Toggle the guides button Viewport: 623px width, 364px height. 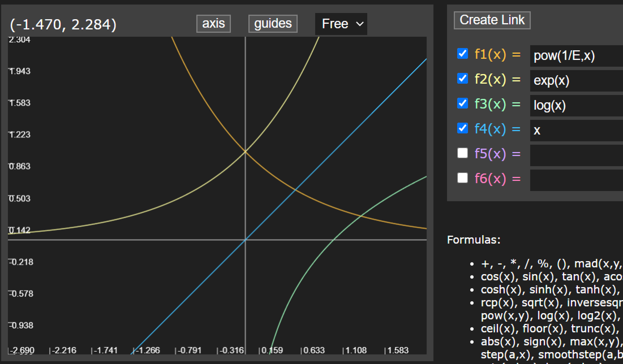pos(273,23)
